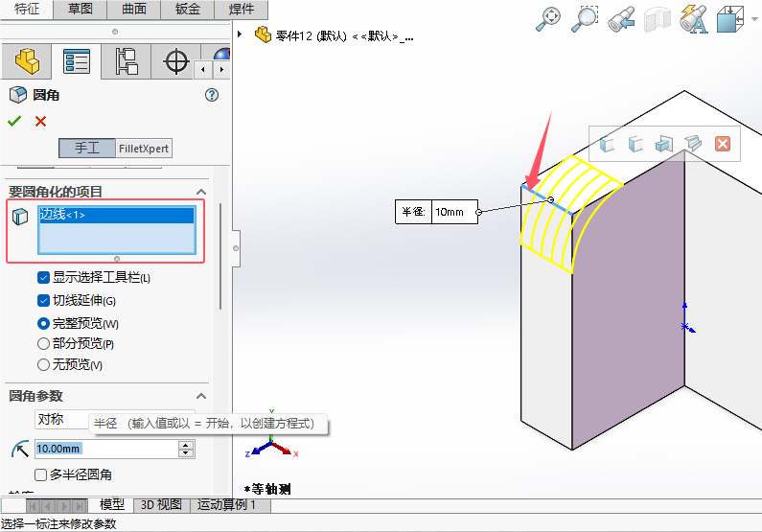
Task: Select 完整预览 radio button
Action: tap(43, 323)
